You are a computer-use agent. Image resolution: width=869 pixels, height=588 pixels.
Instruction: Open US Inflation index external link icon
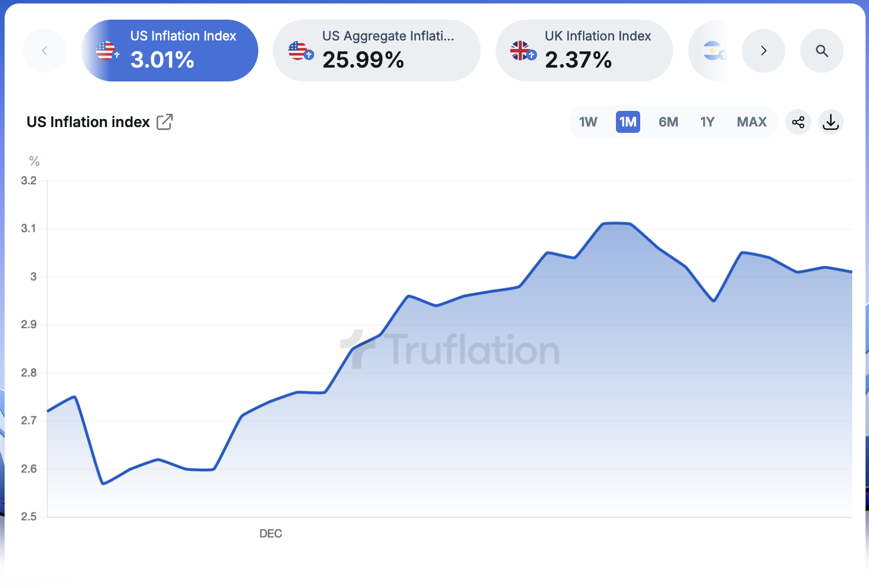pos(165,122)
